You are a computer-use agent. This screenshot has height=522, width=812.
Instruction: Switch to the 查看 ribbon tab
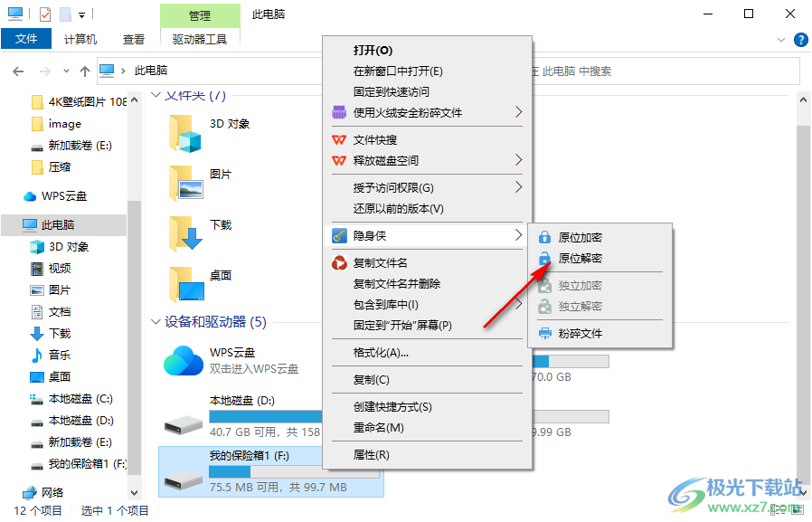point(133,39)
